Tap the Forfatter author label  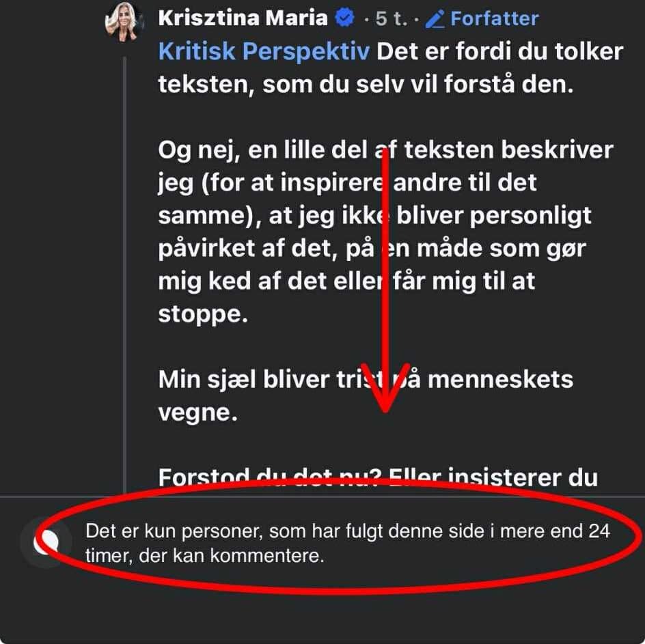(x=494, y=19)
